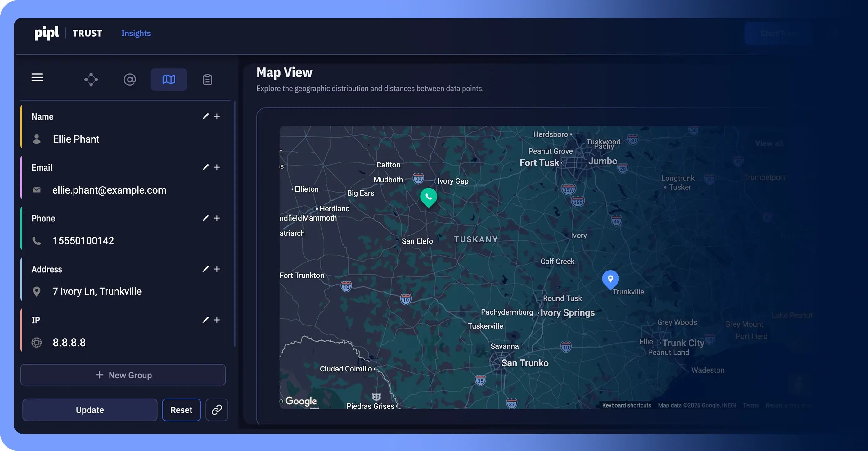Add a New Group

coord(123,375)
